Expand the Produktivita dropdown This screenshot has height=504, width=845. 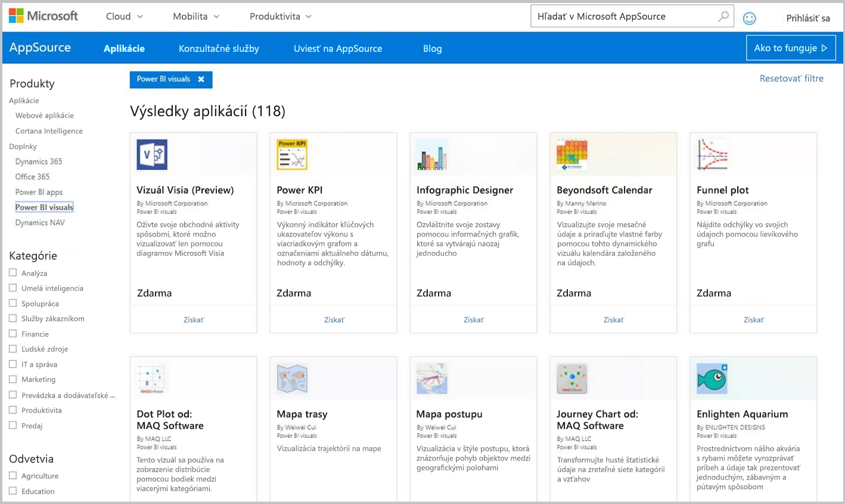(x=279, y=16)
